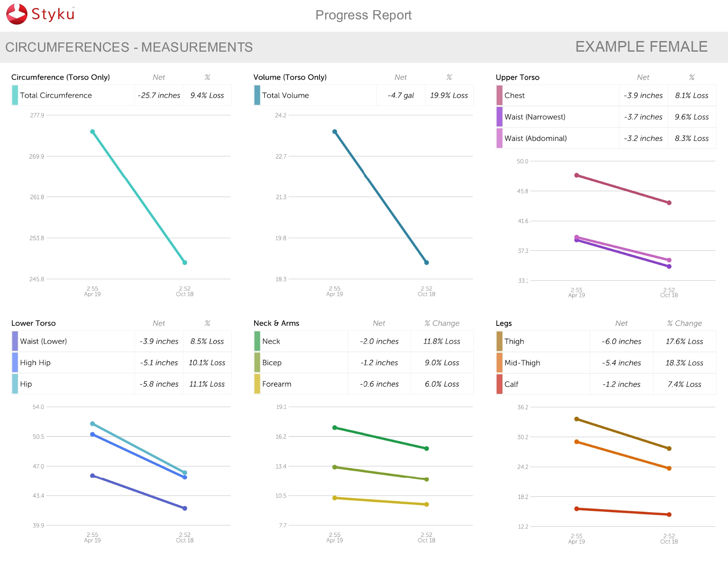This screenshot has width=728, height=563.
Task: Click the Neck green color swatch
Action: (x=257, y=341)
